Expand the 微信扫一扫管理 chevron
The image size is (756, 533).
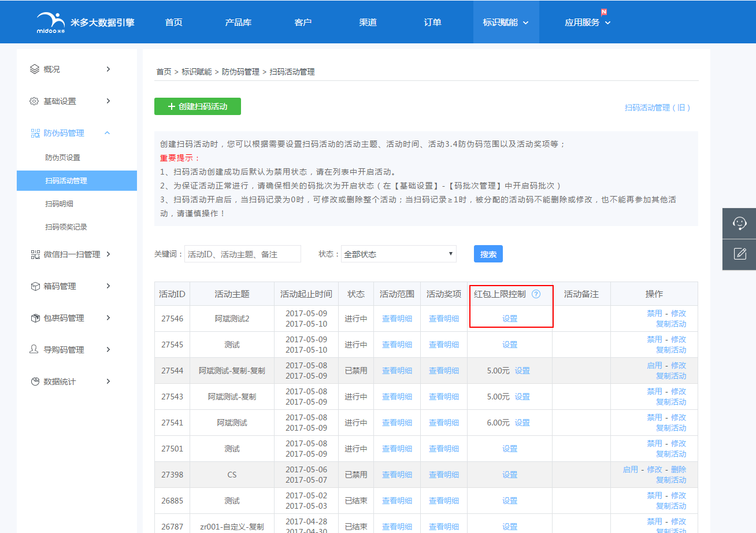pyautogui.click(x=108, y=254)
